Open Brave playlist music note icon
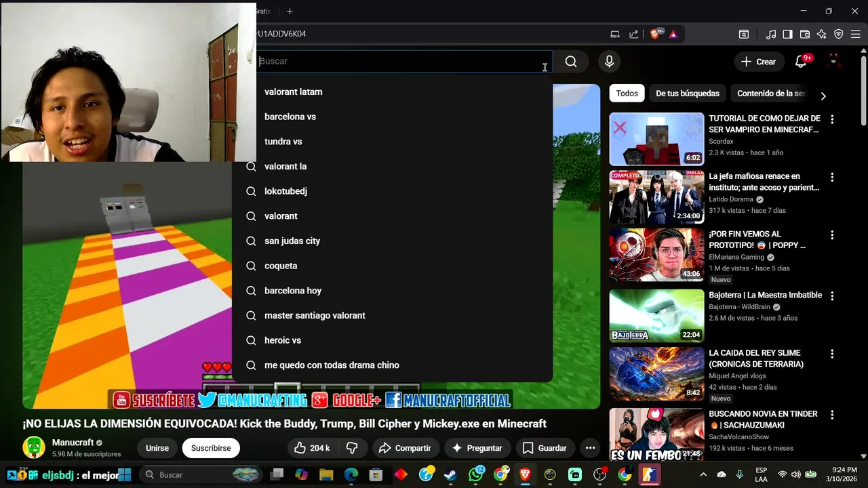This screenshot has height=488, width=868. (x=771, y=34)
